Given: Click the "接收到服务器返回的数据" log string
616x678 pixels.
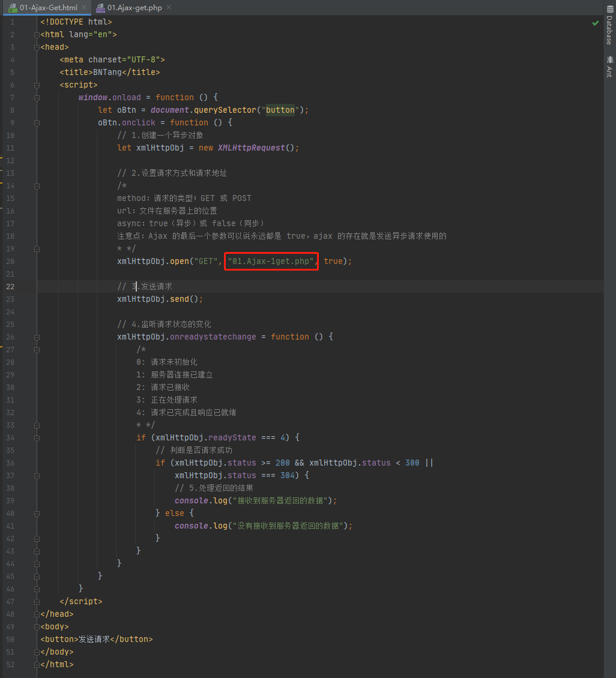Looking at the screenshot, I should pyautogui.click(x=280, y=501).
